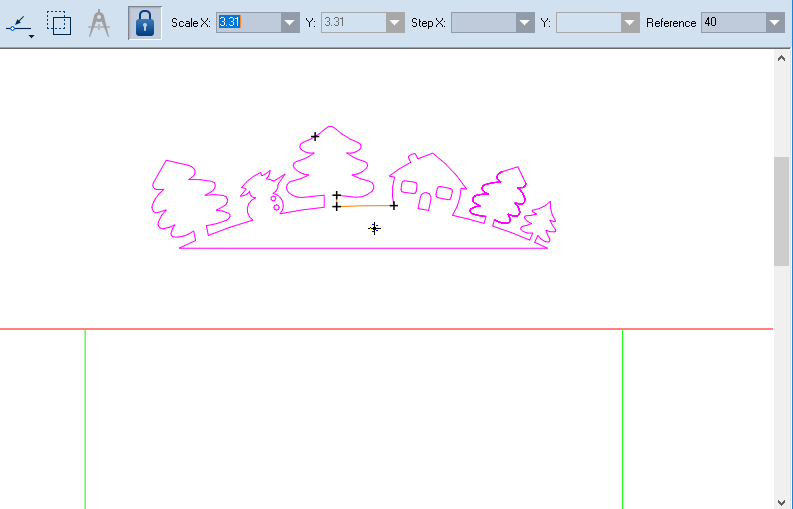Viewport: 793px width, 509px height.
Task: Click the vertical scrollbar thumb
Action: click(782, 210)
